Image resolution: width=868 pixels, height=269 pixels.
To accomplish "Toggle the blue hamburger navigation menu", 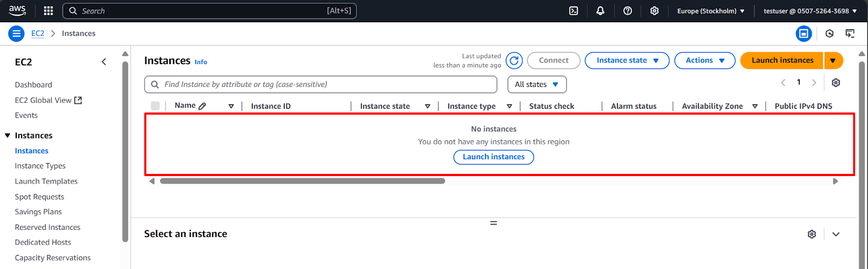I will [16, 34].
